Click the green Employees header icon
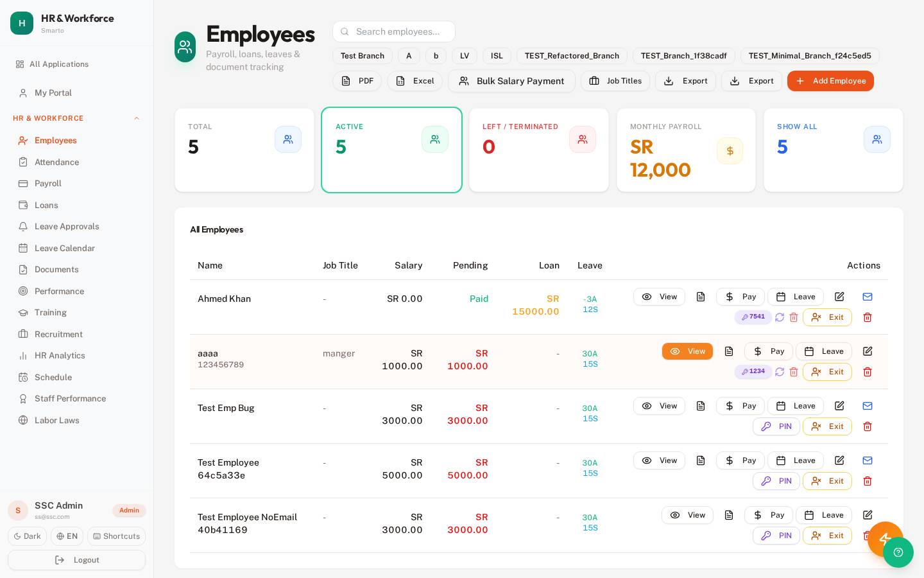 point(185,47)
